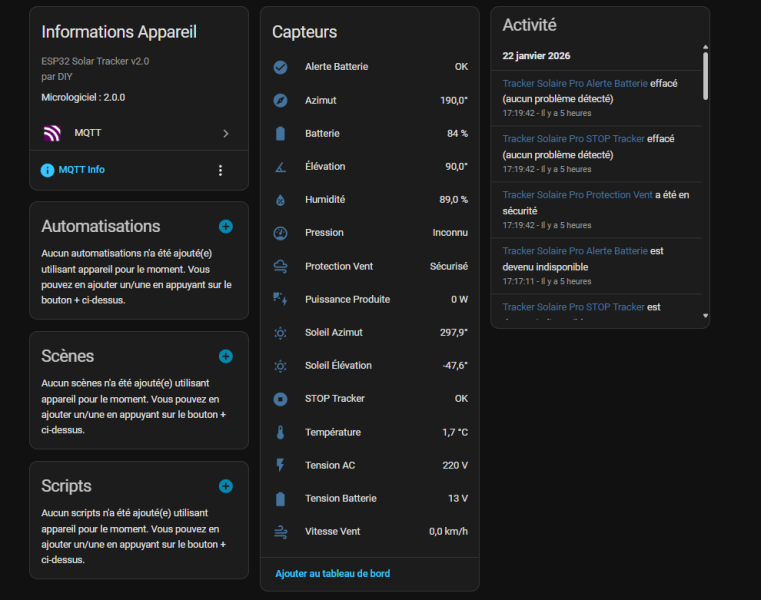The image size is (761, 600).
Task: Click the Azimut compass icon
Action: pyautogui.click(x=280, y=100)
